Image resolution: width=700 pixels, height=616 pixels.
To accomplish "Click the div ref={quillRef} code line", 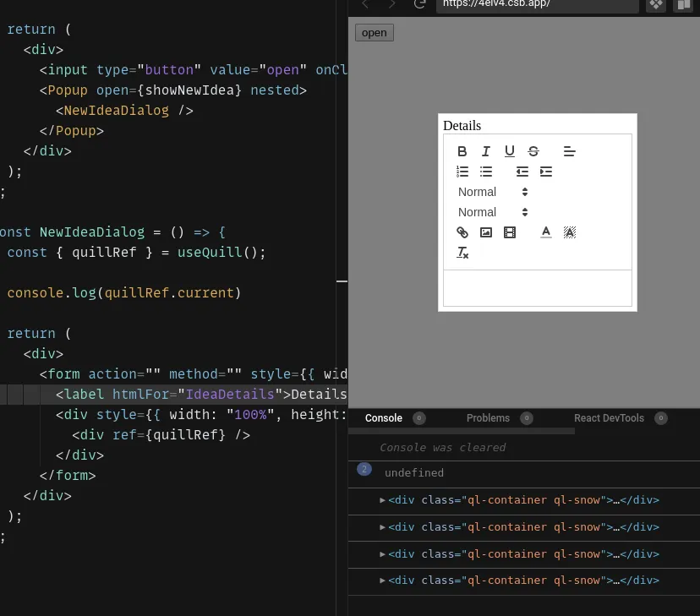I will pos(161,434).
